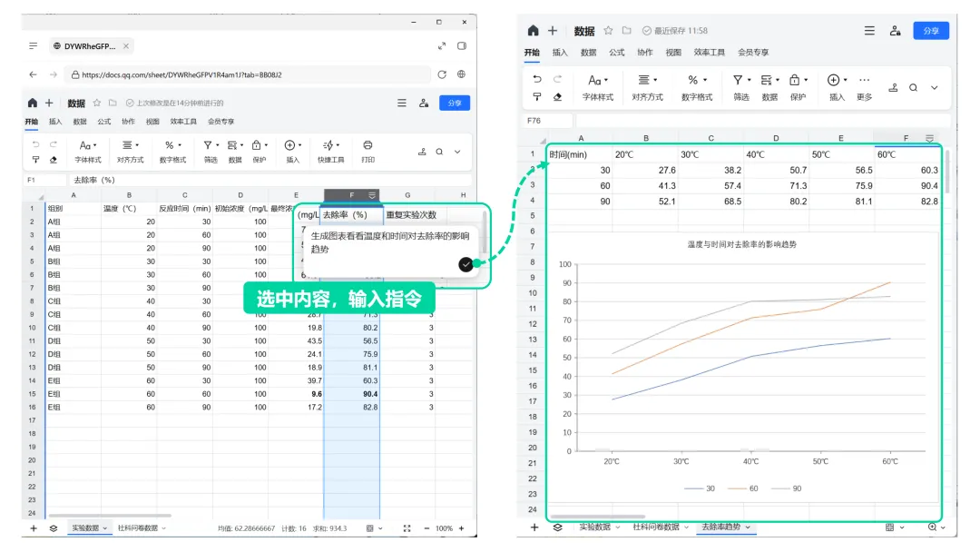Viewport: 980px width, 552px height.
Task: Star the 数据 document in left window
Action: coord(97,103)
